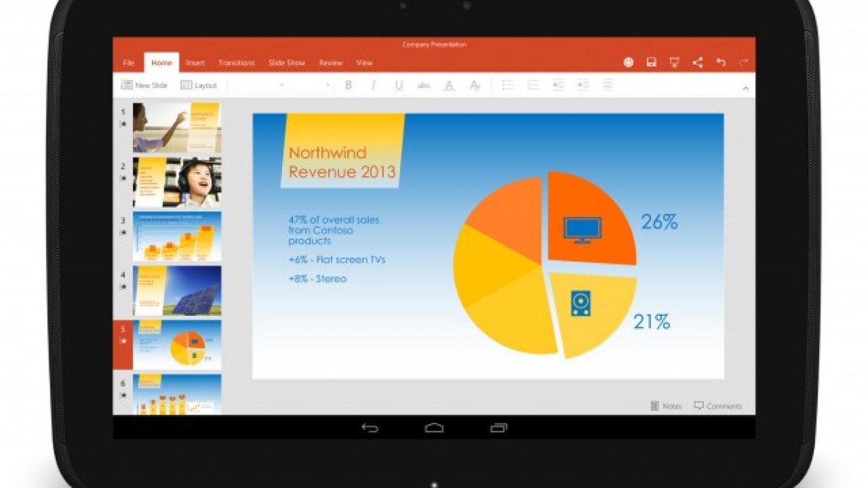868x488 pixels.
Task: Toggle underline on text
Action: point(399,85)
